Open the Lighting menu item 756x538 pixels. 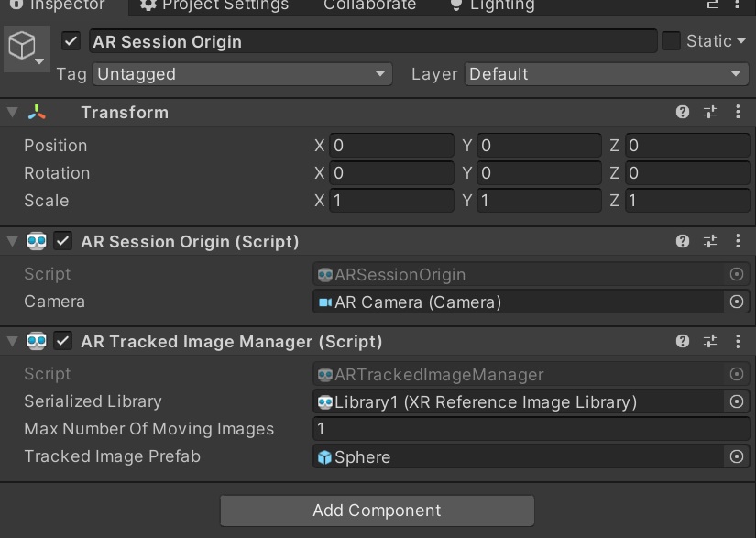[x=491, y=6]
